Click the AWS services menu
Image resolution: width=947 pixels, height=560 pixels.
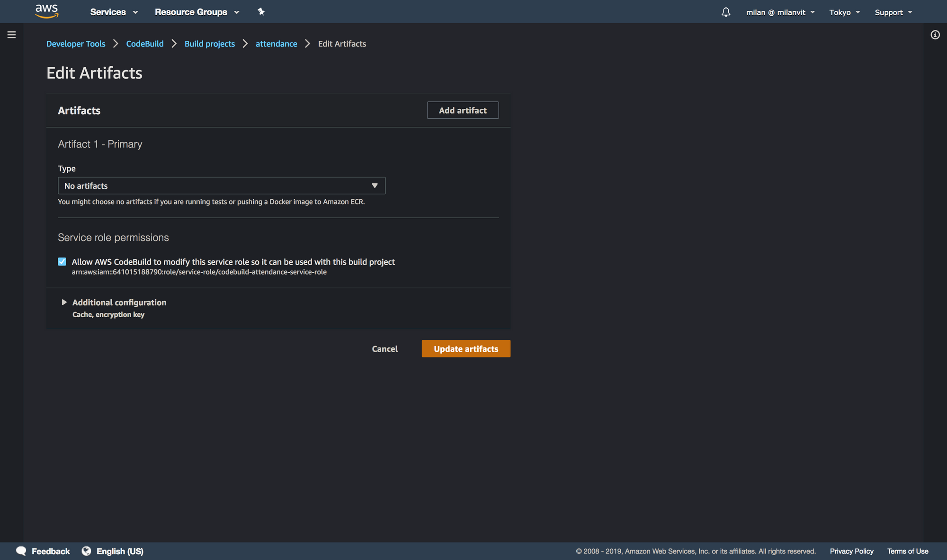(113, 12)
